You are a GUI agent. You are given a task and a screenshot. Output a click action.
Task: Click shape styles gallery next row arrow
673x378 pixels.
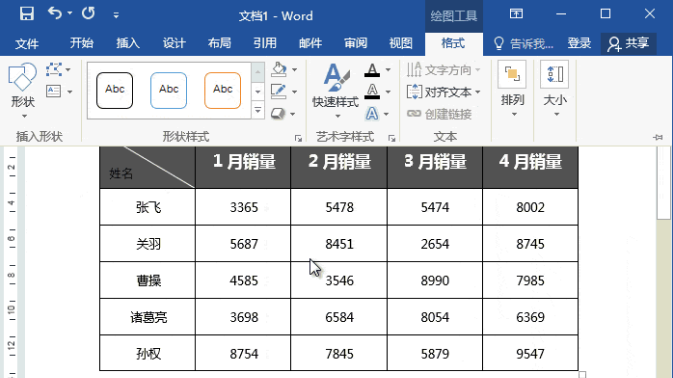(258, 91)
